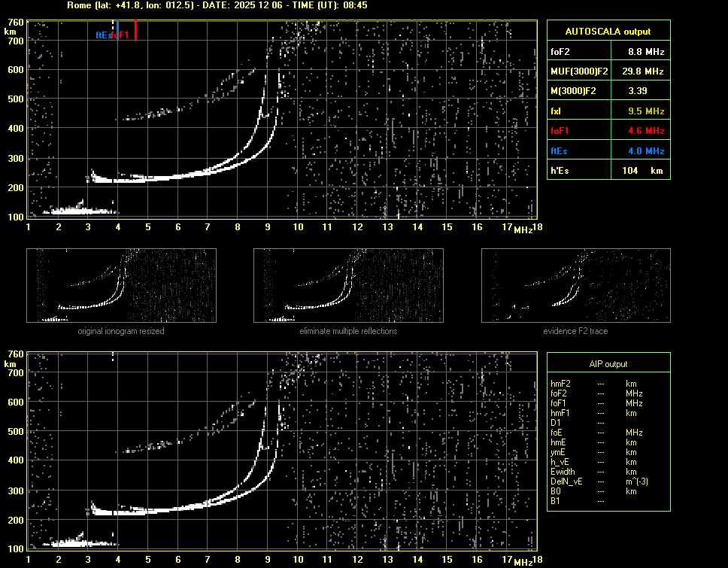Click the 500 km label on bottom ionogram
Image resolution: width=728 pixels, height=568 pixels.
pyautogui.click(x=16, y=432)
